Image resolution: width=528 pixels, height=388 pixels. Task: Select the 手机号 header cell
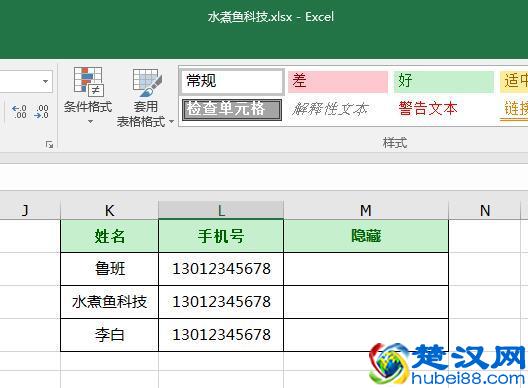tap(221, 236)
